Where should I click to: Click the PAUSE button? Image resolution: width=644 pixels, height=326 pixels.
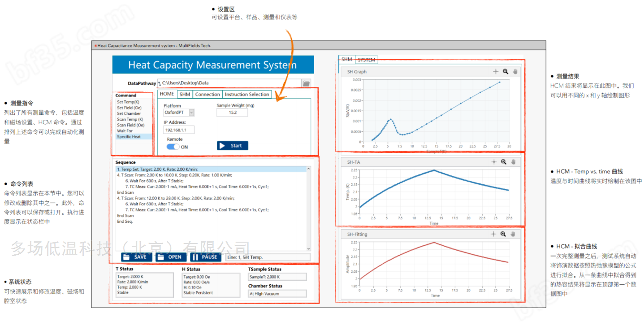(206, 257)
